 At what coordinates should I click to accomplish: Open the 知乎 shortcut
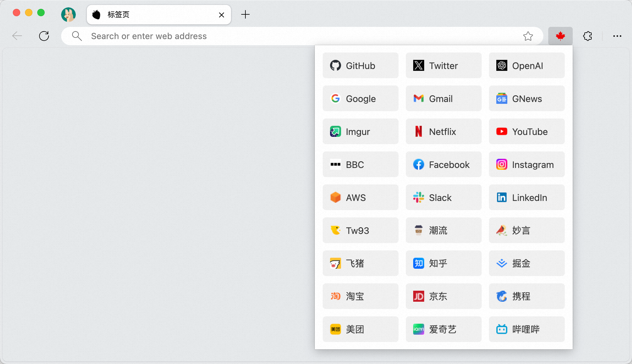pyautogui.click(x=443, y=264)
